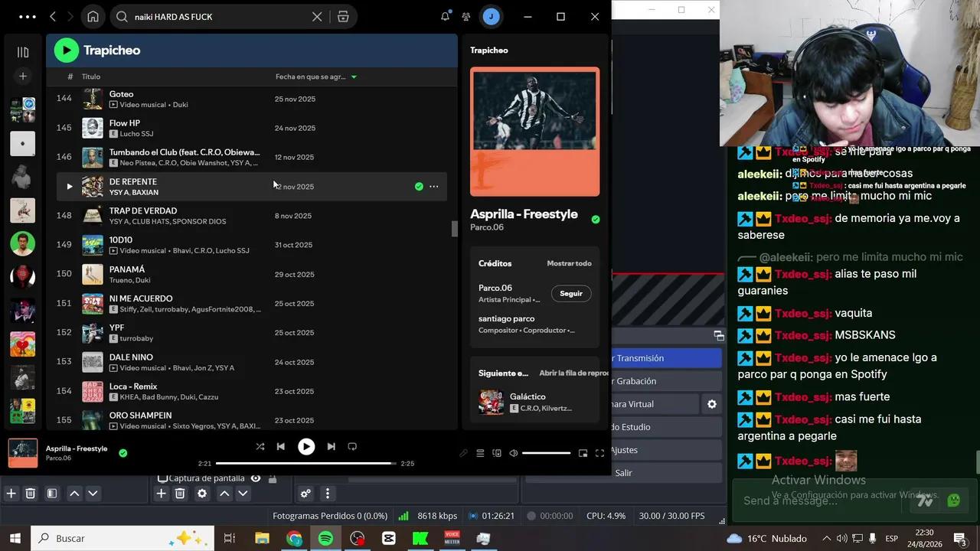This screenshot has width=980, height=551.
Task: Open the Spotify three-dot app menu
Action: pyautogui.click(x=27, y=17)
